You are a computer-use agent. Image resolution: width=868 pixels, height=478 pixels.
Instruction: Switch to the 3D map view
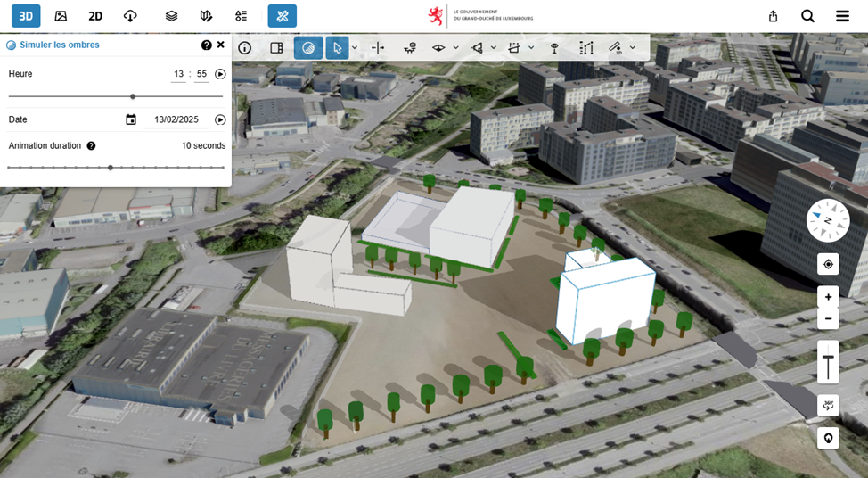[26, 16]
